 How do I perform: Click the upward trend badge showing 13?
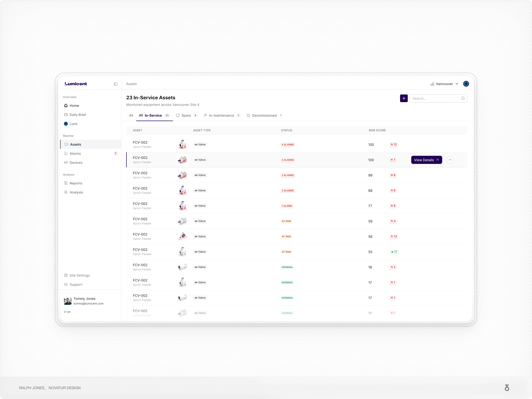pos(393,236)
